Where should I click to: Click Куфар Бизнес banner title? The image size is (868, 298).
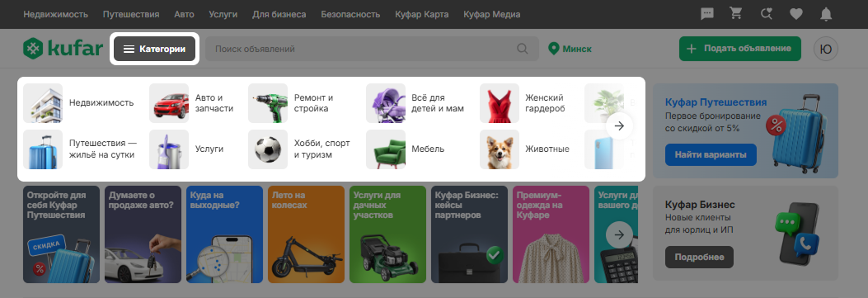(701, 205)
